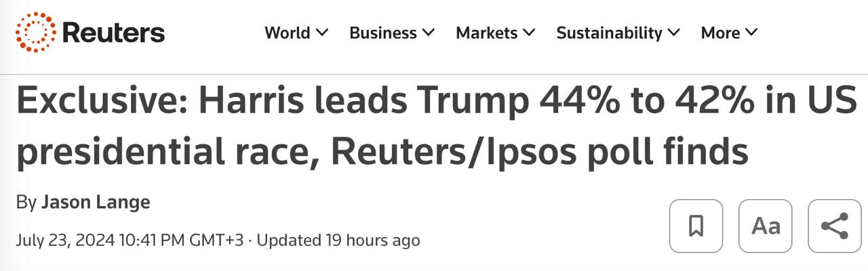868x271 pixels.
Task: Share this article
Action: click(x=835, y=226)
